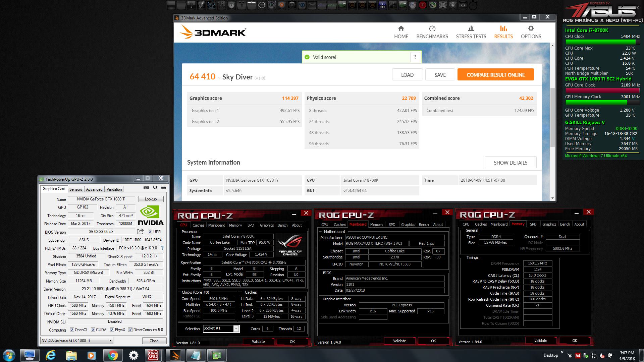Click OK in the Memory CPU-Z window
This screenshot has width=644, height=362.
click(575, 341)
